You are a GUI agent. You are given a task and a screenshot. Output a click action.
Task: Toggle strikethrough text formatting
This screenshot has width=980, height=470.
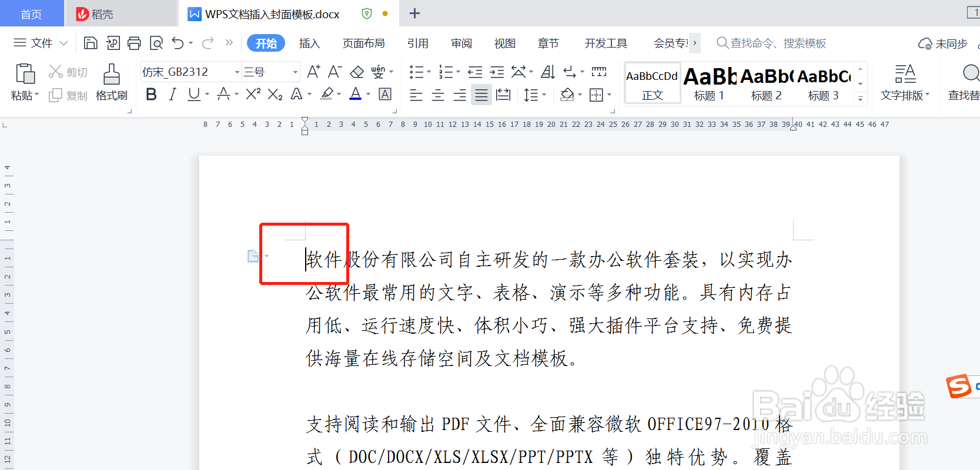pyautogui.click(x=223, y=94)
